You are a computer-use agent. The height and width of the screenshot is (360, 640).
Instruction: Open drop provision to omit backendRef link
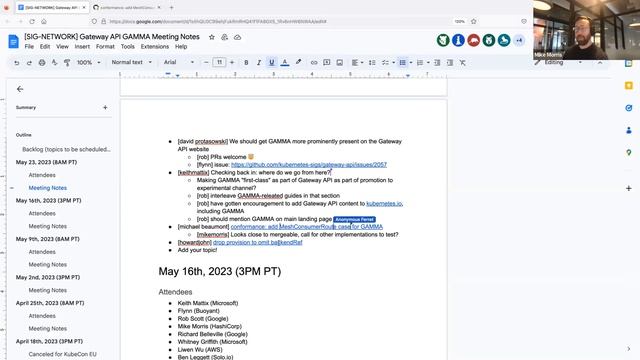point(258,242)
